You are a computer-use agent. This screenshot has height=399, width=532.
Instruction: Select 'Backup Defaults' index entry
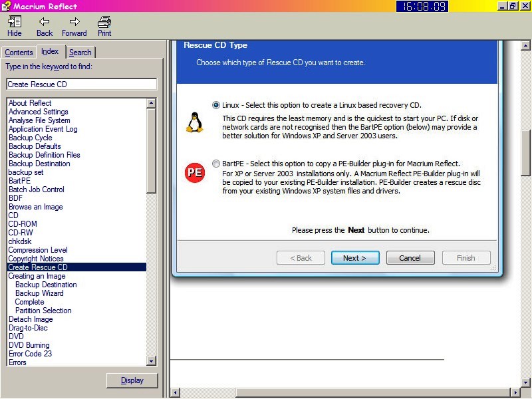pyautogui.click(x=35, y=146)
